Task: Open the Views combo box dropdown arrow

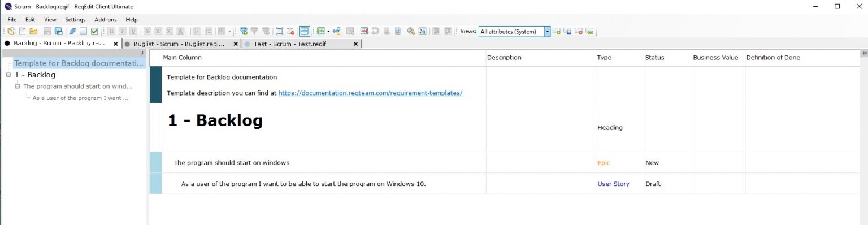Action: tap(547, 32)
